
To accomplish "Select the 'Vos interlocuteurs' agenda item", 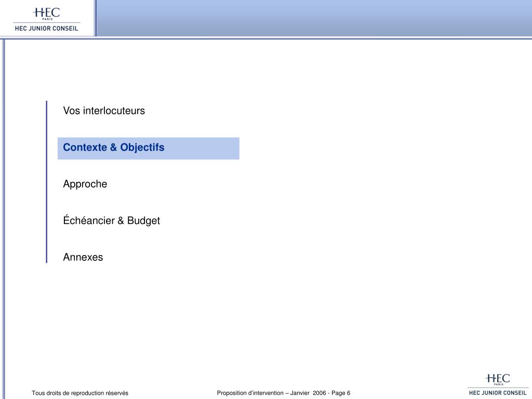I will pos(104,111).
